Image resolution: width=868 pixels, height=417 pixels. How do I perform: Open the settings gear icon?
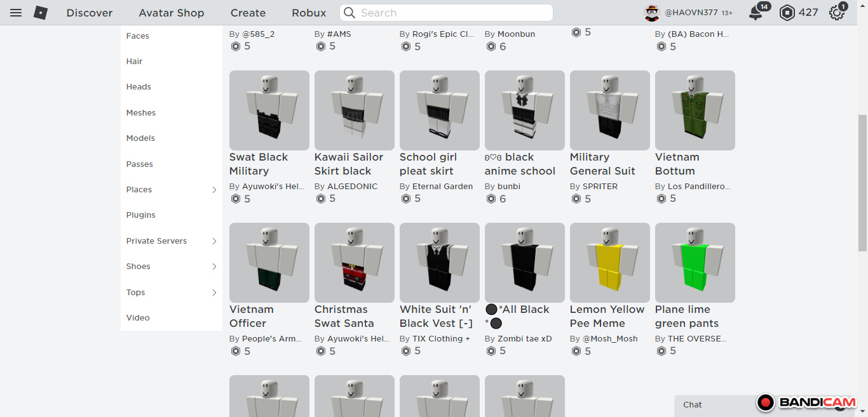coord(837,13)
